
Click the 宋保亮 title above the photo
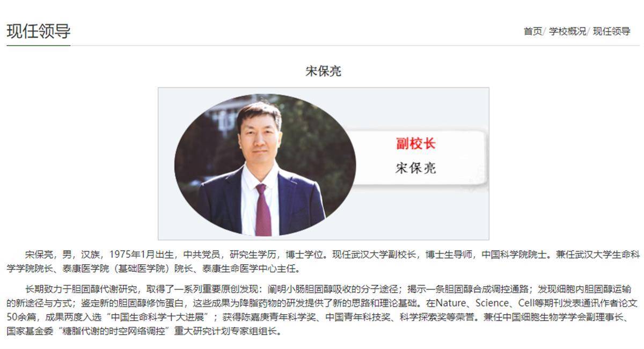323,71
